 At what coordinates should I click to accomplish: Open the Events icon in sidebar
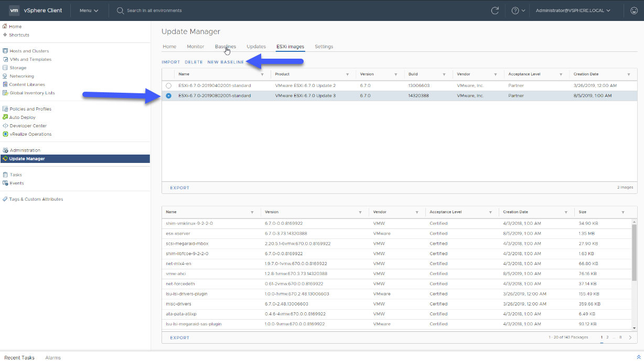pyautogui.click(x=5, y=183)
